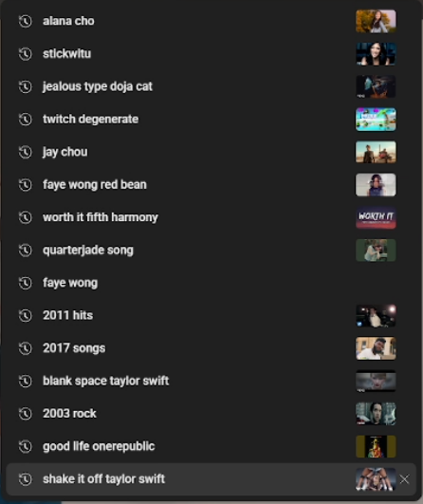Click the twitch degenerate colorful thumbnail
423x504 pixels.
point(376,120)
